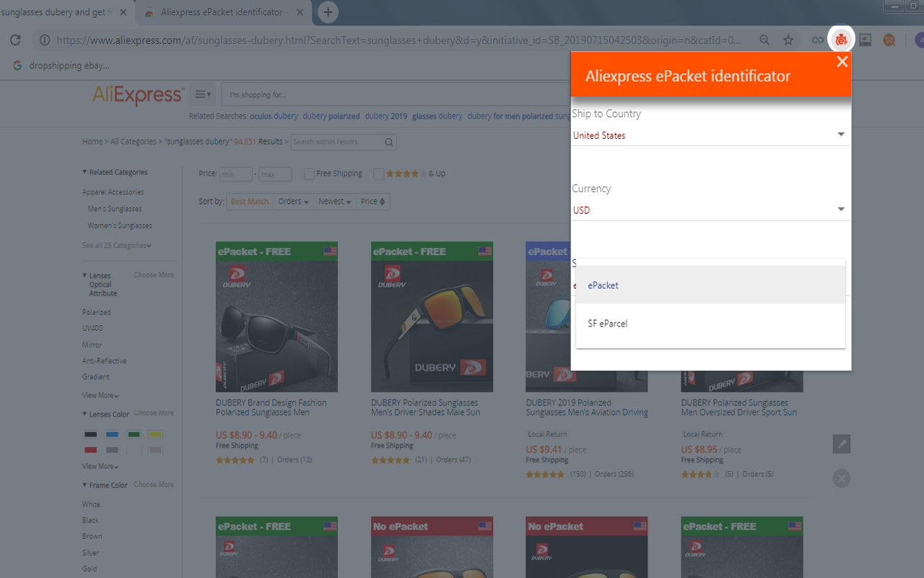This screenshot has height=578, width=924.
Task: Filter by UV400 lenses
Action: pos(92,328)
